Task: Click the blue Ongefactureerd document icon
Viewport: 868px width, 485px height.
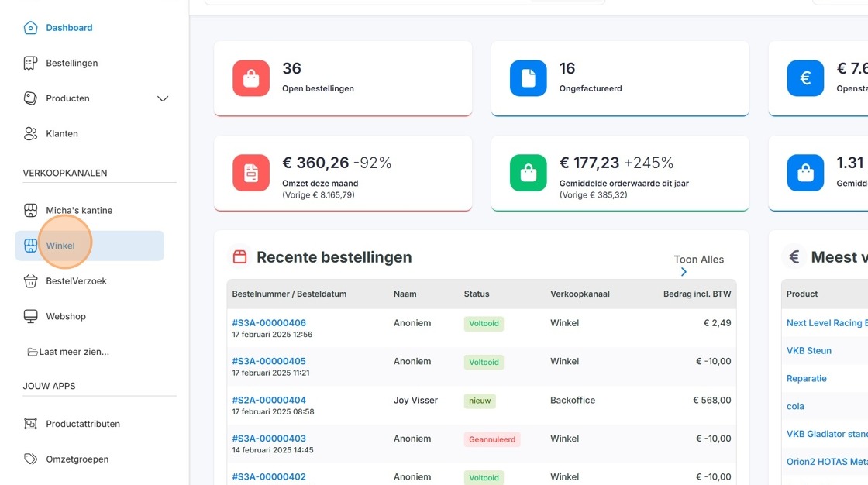Action: [528, 78]
